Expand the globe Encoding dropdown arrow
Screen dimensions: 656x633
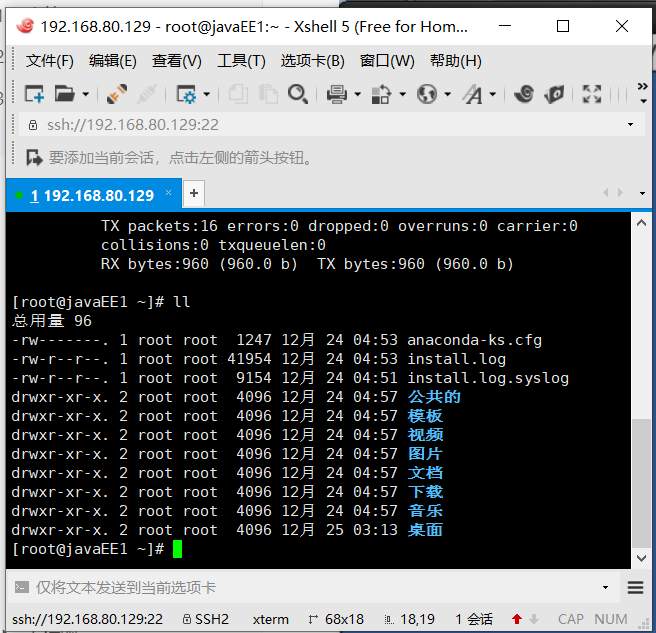tap(448, 94)
